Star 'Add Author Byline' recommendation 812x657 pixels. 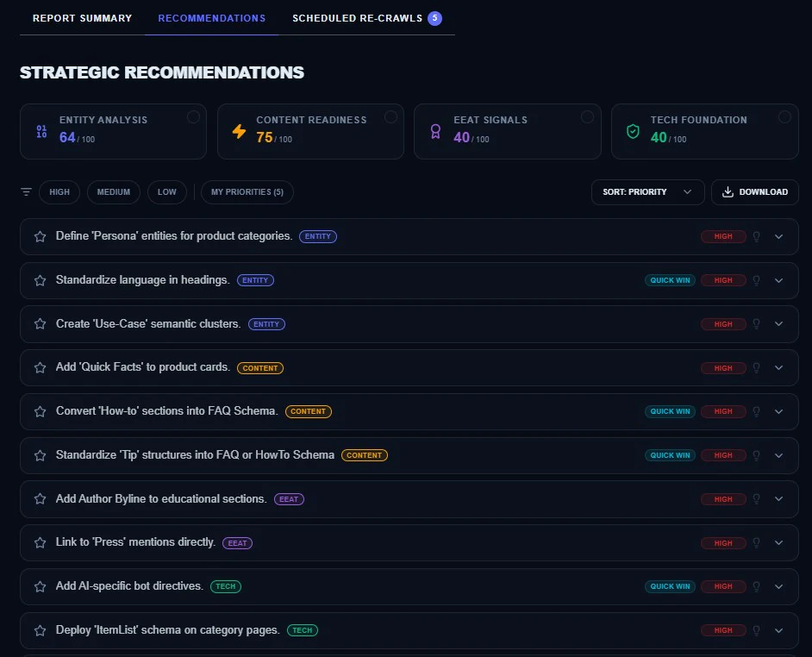tap(40, 499)
